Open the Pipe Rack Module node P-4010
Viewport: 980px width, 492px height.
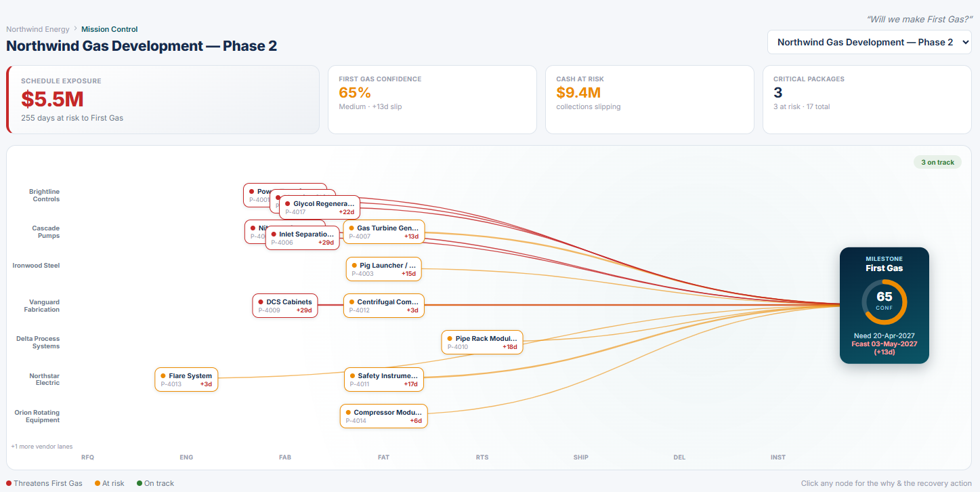click(482, 342)
